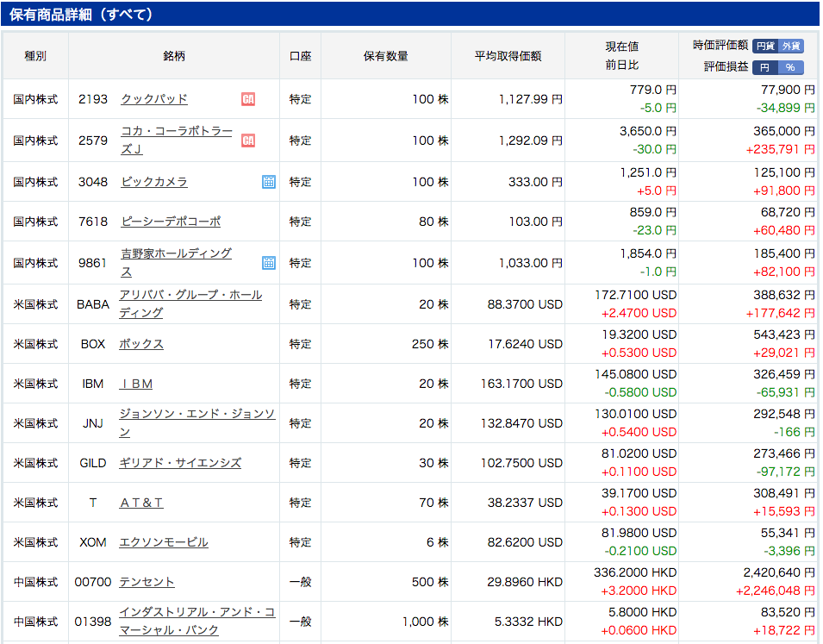The width and height of the screenshot is (823, 644).
Task: Open the ジョンソン・エンド・ジョンソン link
Action: tap(197, 422)
